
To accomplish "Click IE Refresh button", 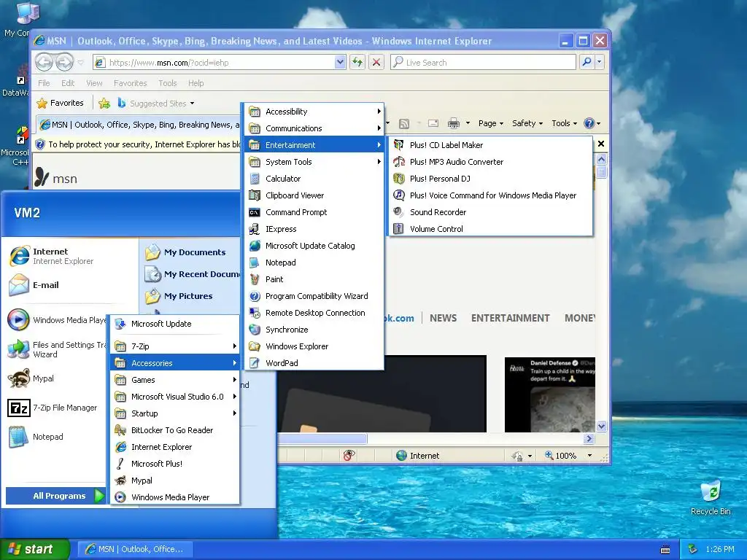I will coord(357,62).
